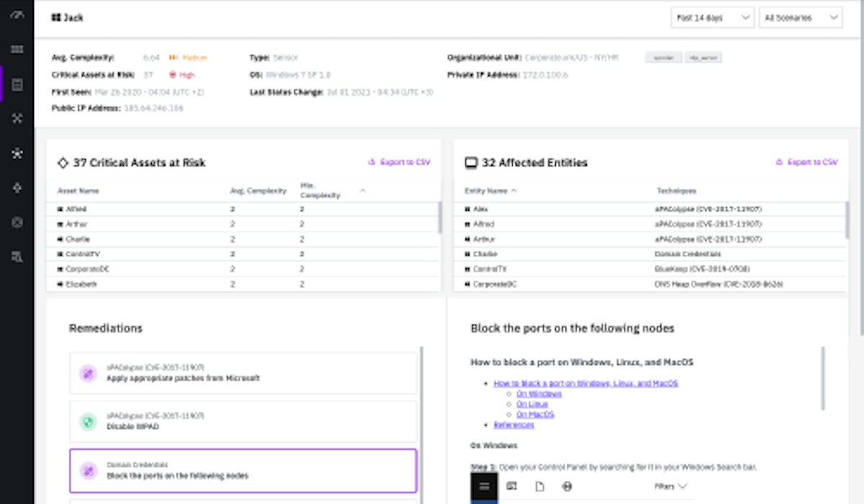Select the highlighted report icon in sidebar
This screenshot has width=864, height=504.
coord(17,85)
